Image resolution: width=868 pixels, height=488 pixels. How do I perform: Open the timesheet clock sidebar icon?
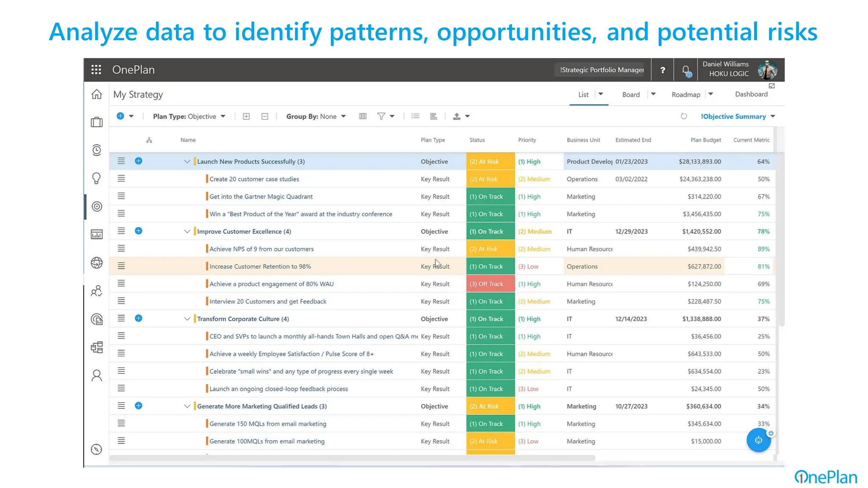point(97,150)
